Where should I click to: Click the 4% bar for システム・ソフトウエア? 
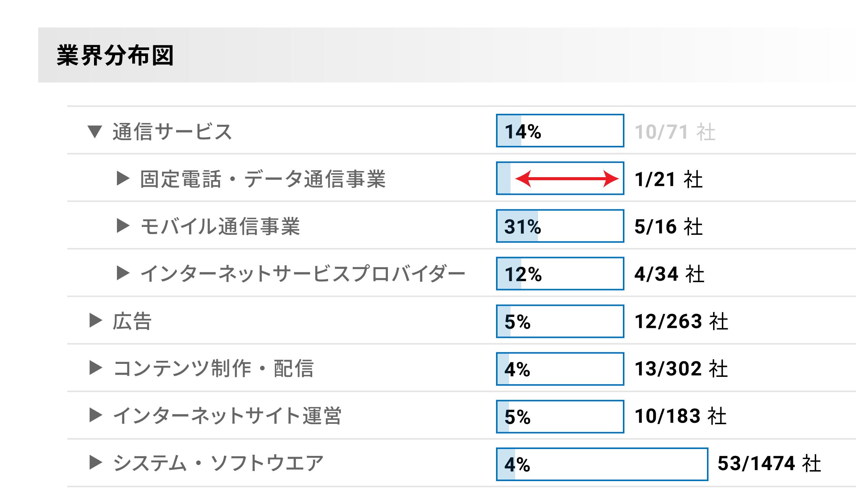(x=602, y=464)
